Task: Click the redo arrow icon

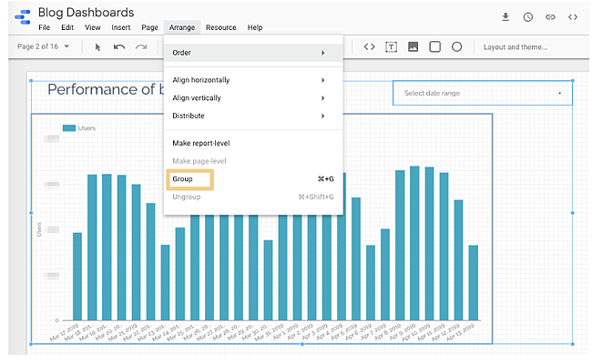Action: click(x=141, y=46)
